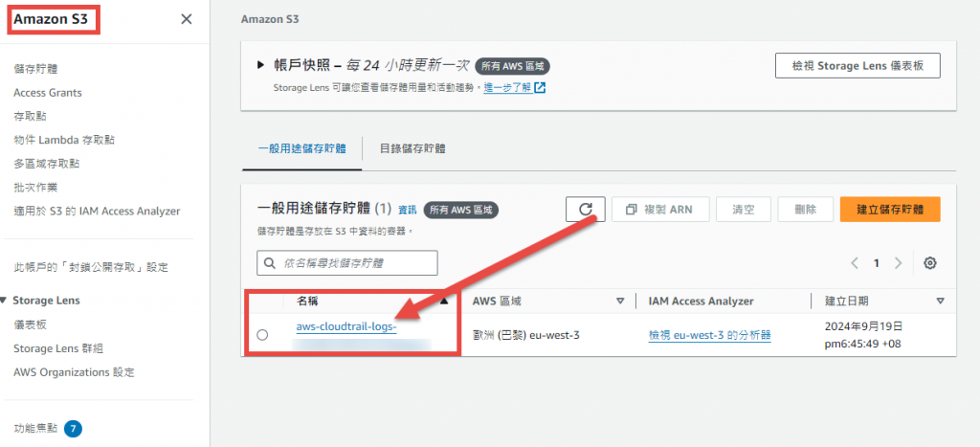Click 檢視 Storage Lens 儀表板 button
The height and width of the screenshot is (447, 980).
857,66
